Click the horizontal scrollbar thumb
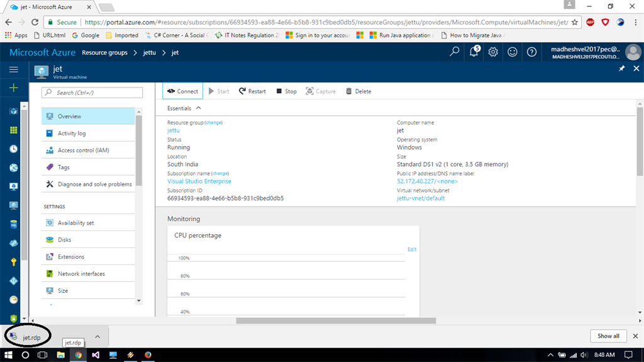This screenshot has height=362, width=644. [336, 320]
